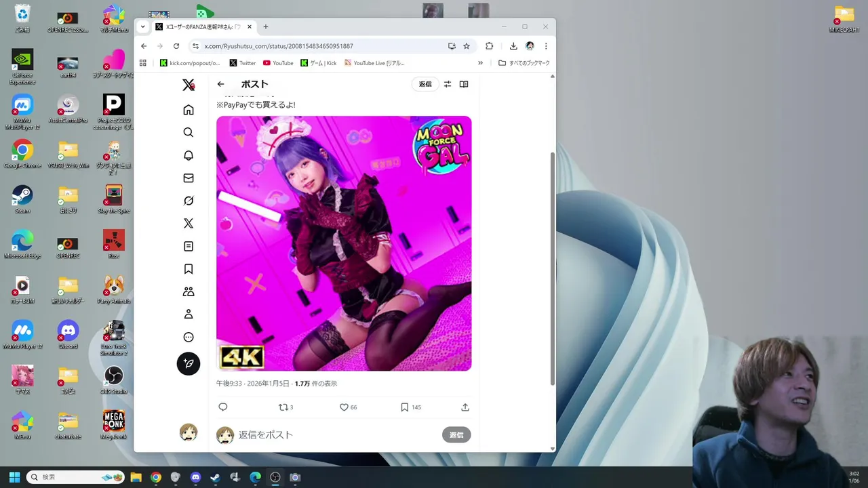This screenshot has width=868, height=488.
Task: Click the account avatar at sidebar bottom
Action: [x=189, y=432]
